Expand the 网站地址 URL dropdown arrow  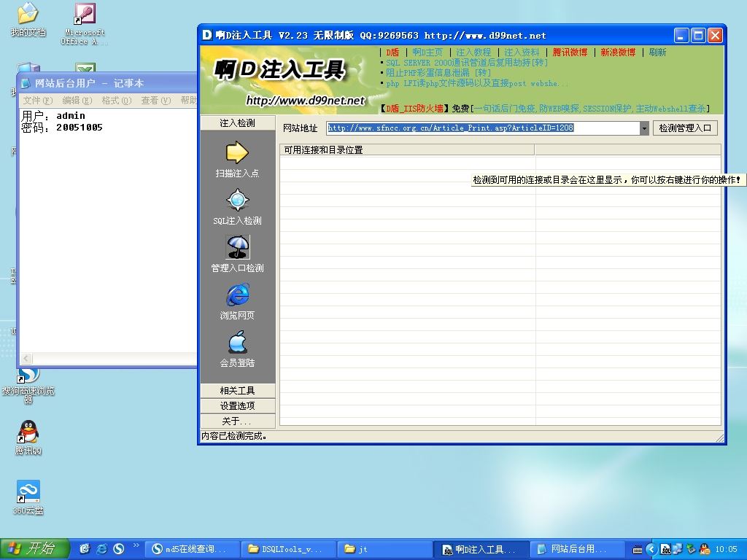(x=644, y=128)
